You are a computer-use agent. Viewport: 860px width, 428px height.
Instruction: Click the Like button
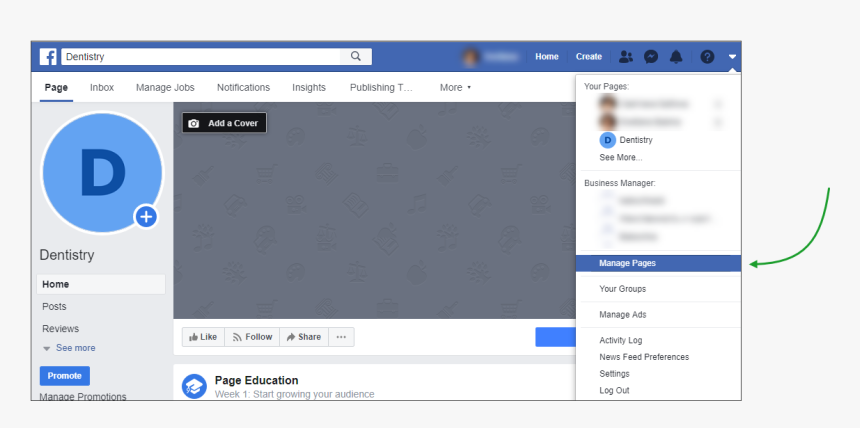click(203, 337)
